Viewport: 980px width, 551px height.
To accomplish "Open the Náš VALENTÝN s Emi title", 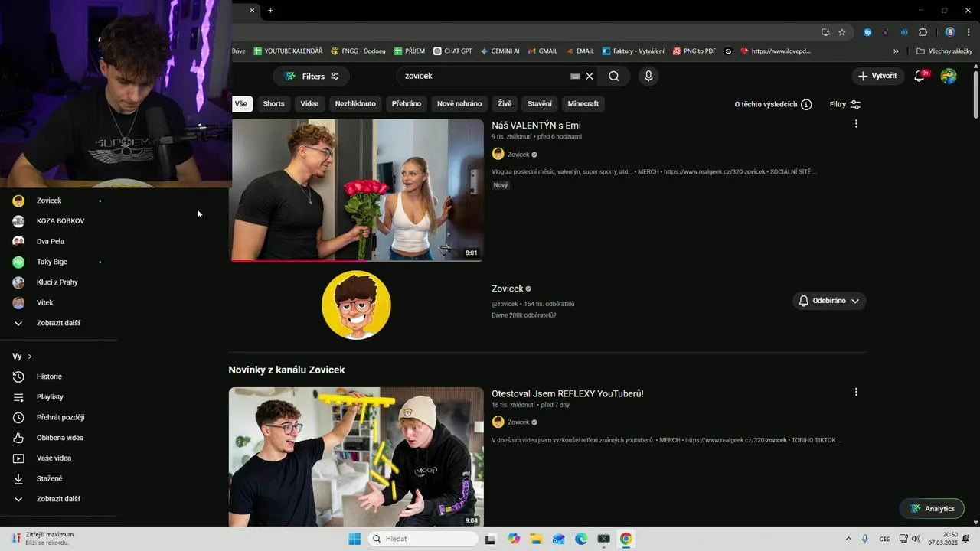I will pos(536,126).
